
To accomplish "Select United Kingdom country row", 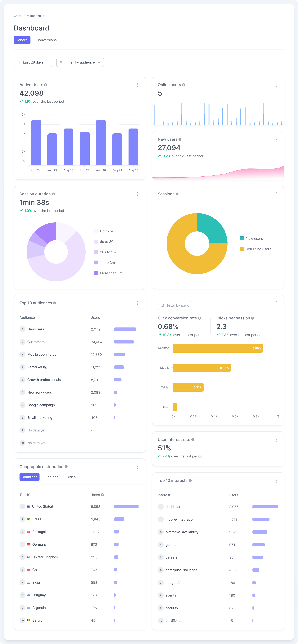I will pos(80,557).
